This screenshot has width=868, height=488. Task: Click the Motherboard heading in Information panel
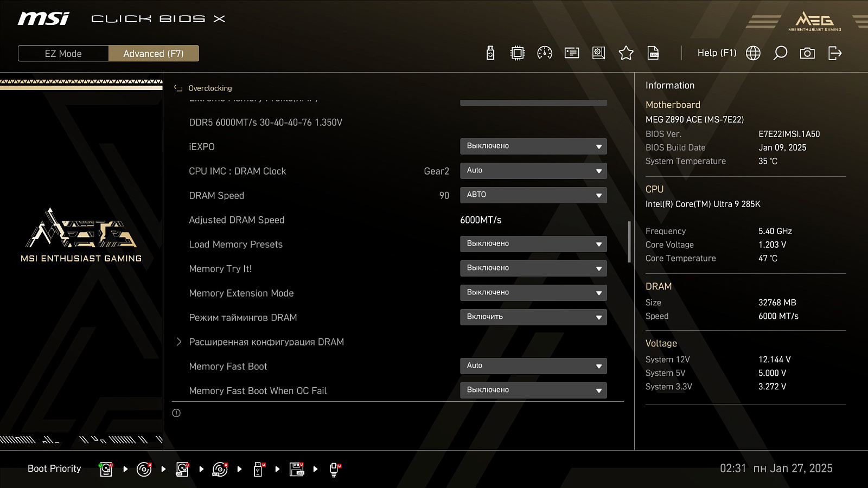click(673, 105)
